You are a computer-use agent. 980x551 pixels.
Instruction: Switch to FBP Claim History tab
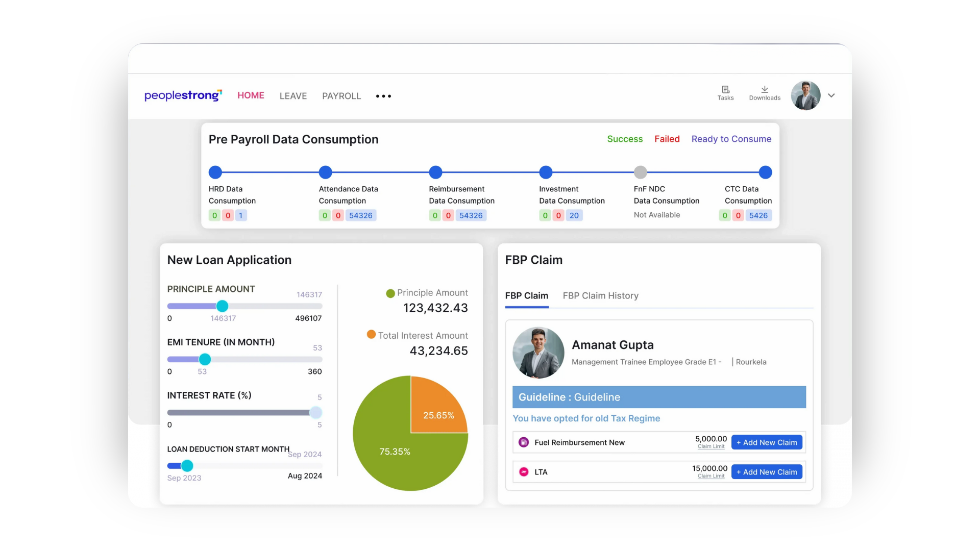[600, 296]
